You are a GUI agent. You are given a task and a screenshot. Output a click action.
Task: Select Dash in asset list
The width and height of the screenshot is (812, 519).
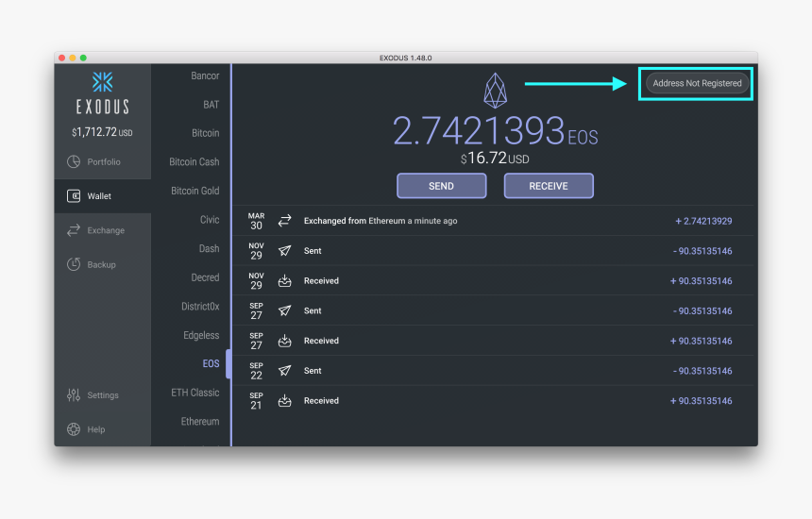click(x=209, y=249)
